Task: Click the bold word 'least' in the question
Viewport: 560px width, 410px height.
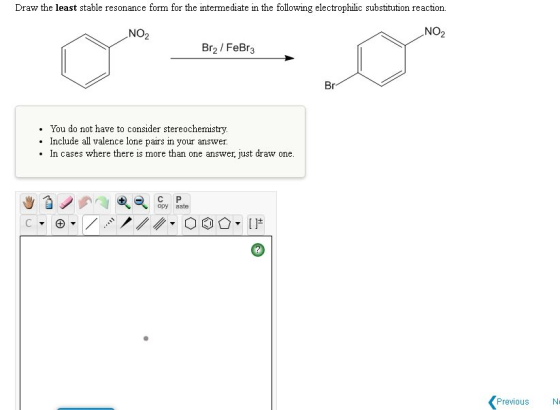Action: pos(66,8)
